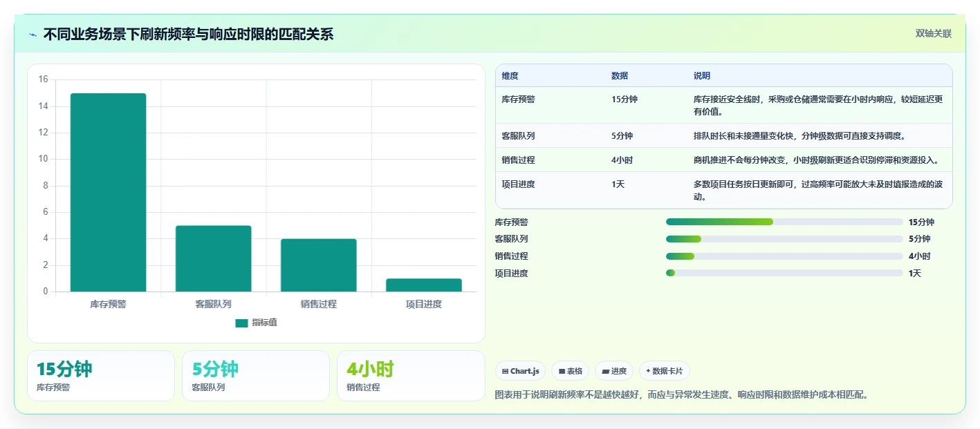Click the 1天 cell in the table

pyautogui.click(x=618, y=184)
